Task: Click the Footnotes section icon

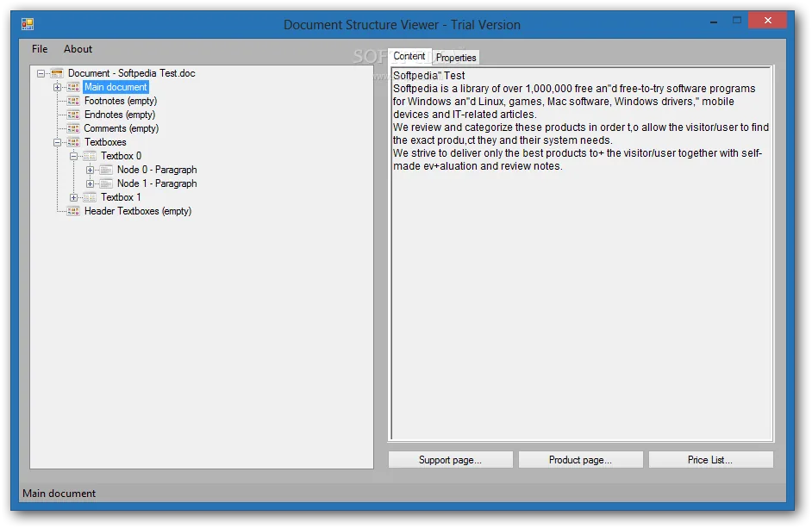Action: click(x=73, y=101)
